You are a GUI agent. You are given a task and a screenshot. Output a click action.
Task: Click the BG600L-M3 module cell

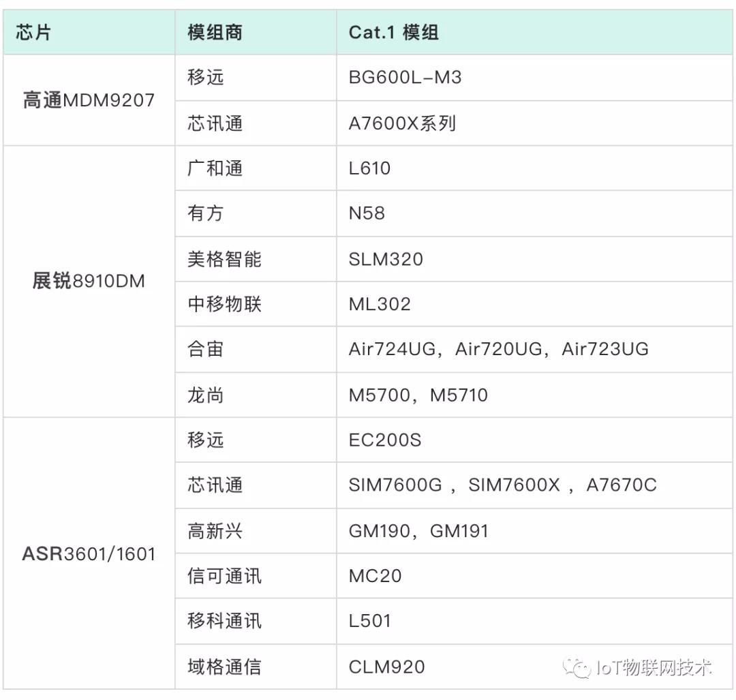pyautogui.click(x=405, y=78)
